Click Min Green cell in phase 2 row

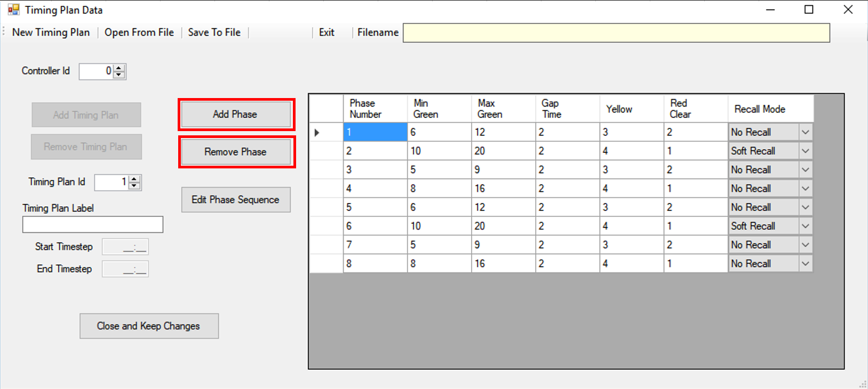click(x=439, y=151)
